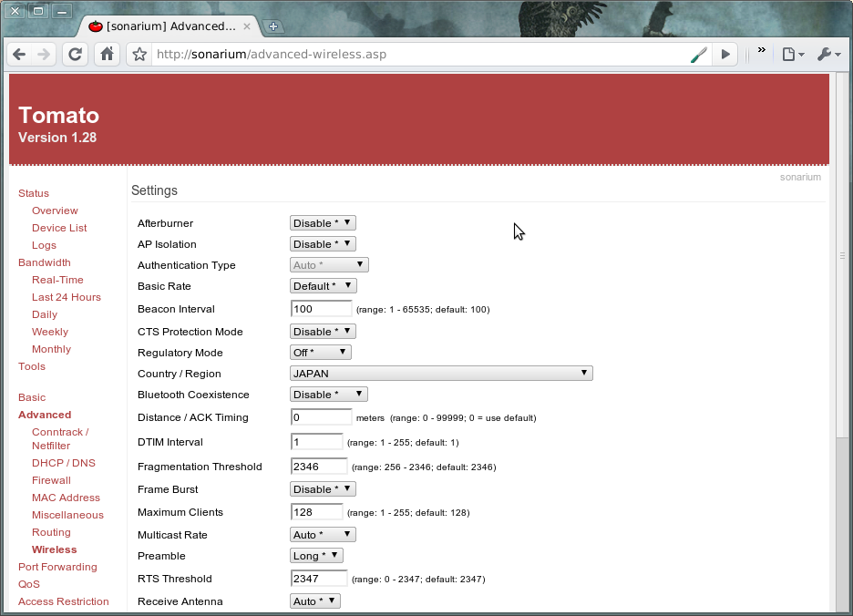The image size is (853, 616).
Task: Close the sonarium Advanced tab
Action: tap(246, 26)
